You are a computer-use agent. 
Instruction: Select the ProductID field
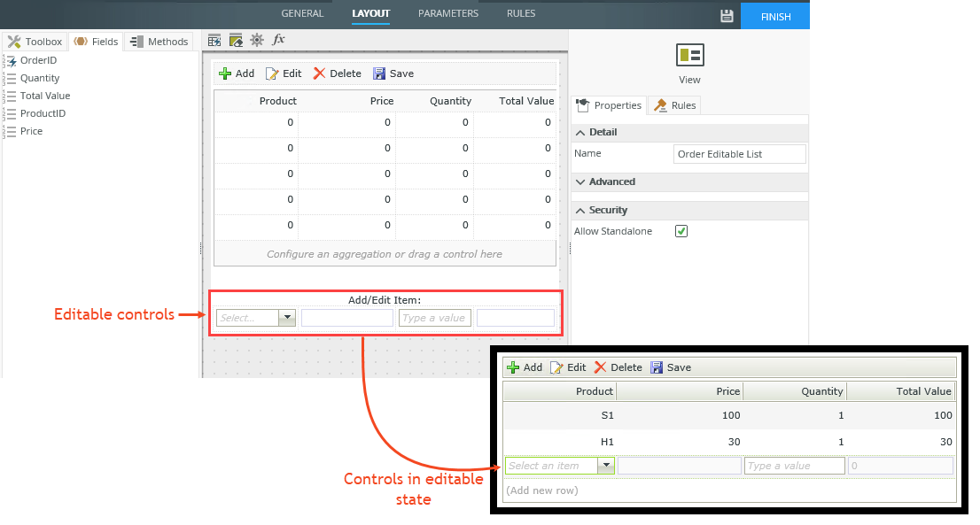coord(43,113)
